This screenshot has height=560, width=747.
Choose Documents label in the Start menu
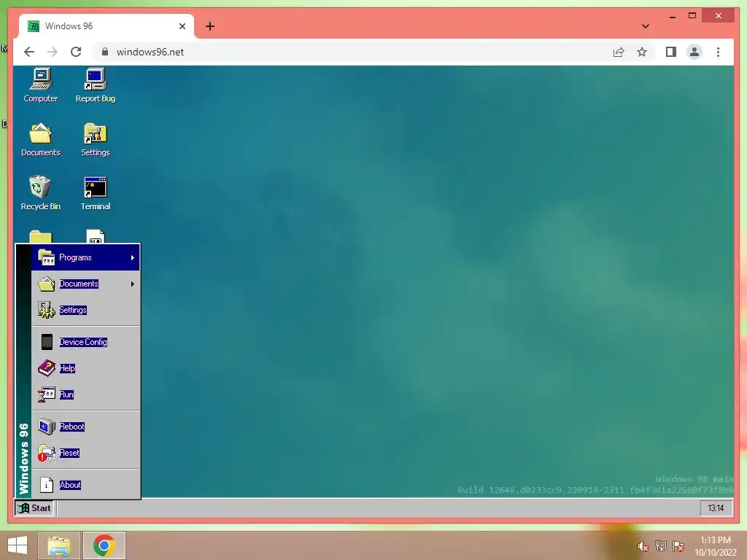point(79,284)
